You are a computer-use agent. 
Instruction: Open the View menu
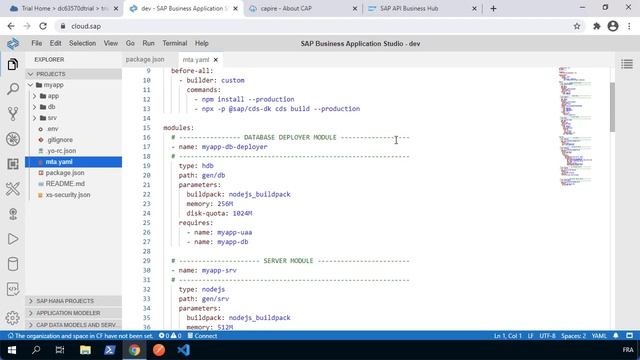coord(111,43)
